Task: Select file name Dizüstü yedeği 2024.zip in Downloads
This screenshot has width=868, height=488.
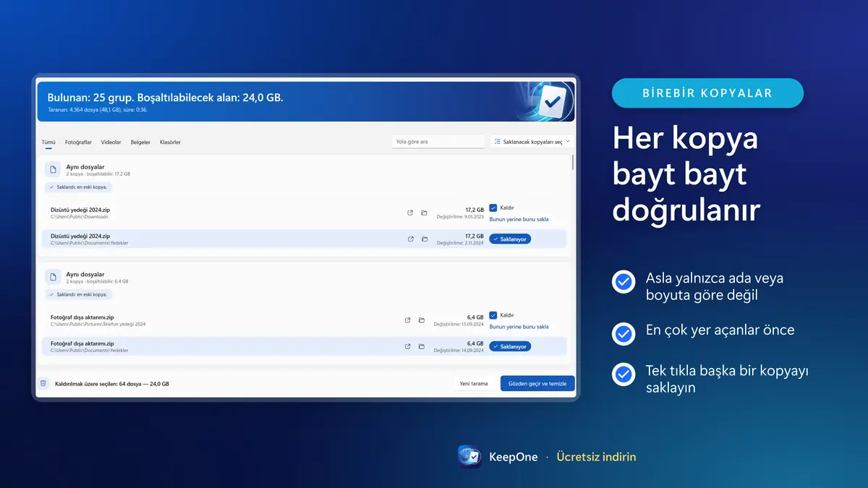Action: tap(80, 210)
